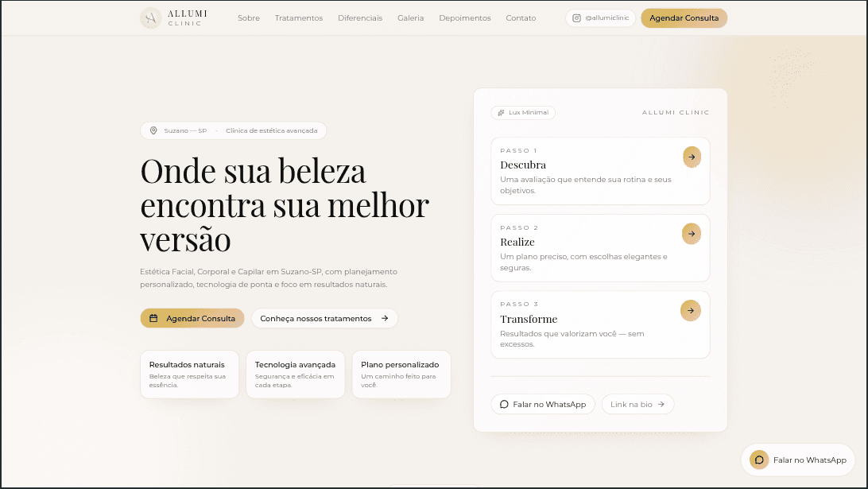Screen dimensions: 868x489
Task: Click the Falar no WhatsApp button inside the card
Action: [543, 404]
